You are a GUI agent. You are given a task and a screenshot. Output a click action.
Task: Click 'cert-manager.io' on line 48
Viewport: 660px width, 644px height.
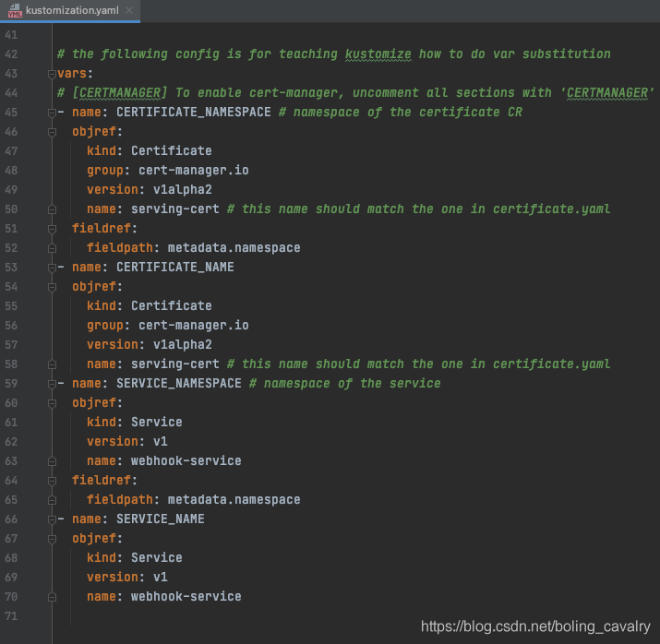click(x=194, y=171)
